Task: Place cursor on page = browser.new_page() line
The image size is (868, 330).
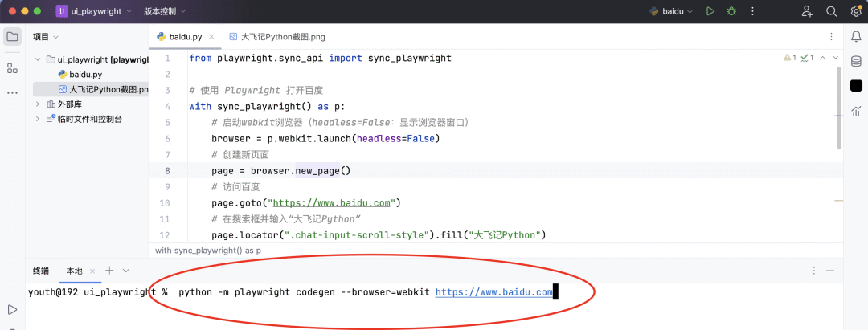Action: click(x=281, y=171)
